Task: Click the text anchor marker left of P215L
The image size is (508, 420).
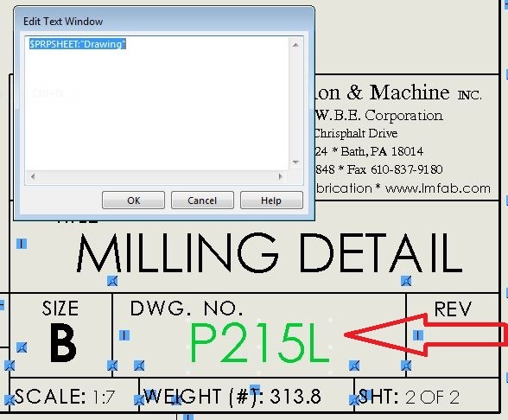Action: pos(124,335)
